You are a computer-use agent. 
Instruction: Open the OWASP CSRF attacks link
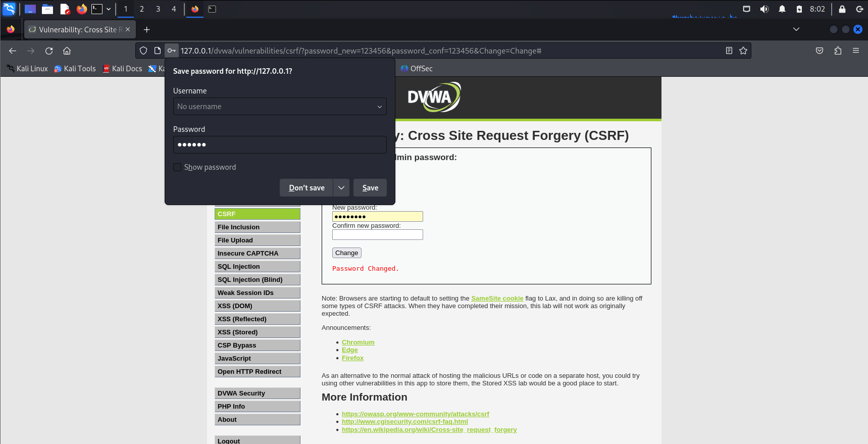416,414
